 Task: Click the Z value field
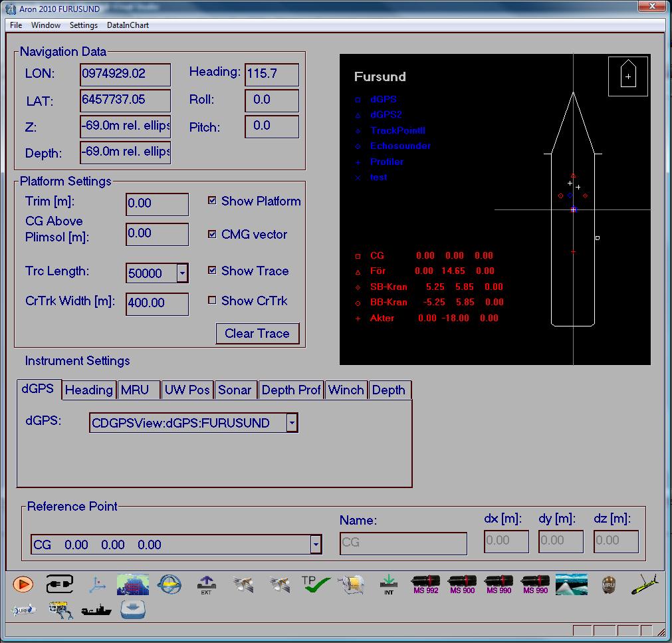[125, 126]
